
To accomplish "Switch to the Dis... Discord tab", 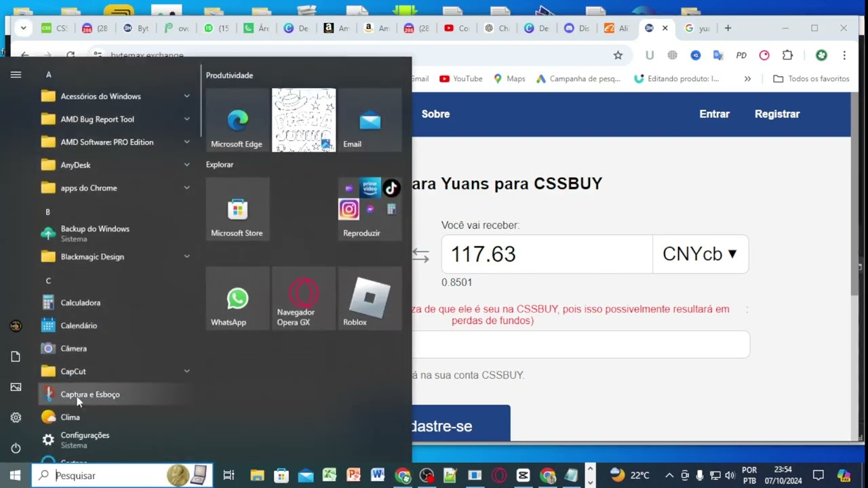I will pyautogui.click(x=576, y=28).
